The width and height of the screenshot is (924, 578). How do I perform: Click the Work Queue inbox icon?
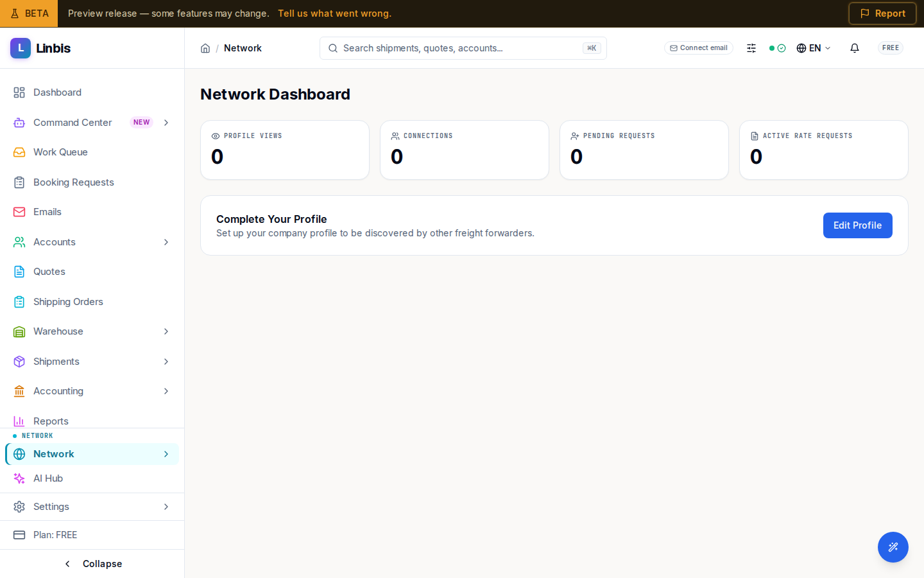19,152
